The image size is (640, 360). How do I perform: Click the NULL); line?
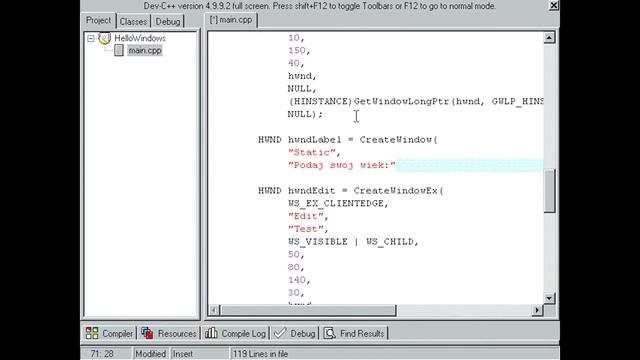tap(305, 114)
